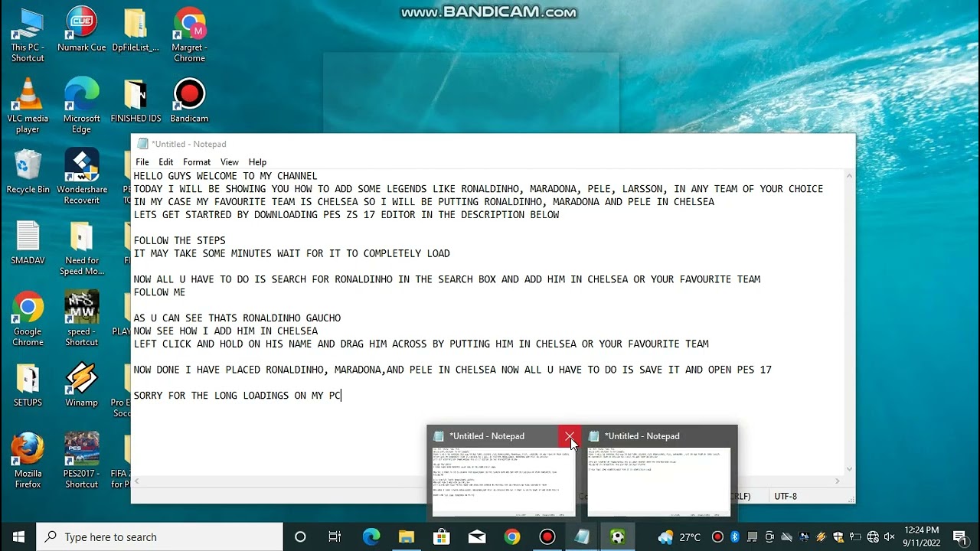The image size is (980, 551).
Task: Click the muted volume tray icon
Action: [x=890, y=537]
